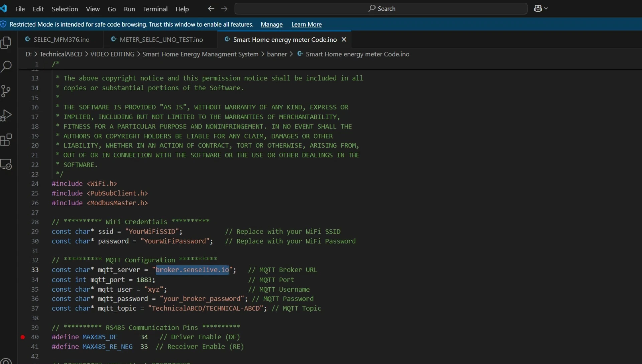Click the WiFi Credentials comment line
642x364 pixels.
(x=131, y=222)
